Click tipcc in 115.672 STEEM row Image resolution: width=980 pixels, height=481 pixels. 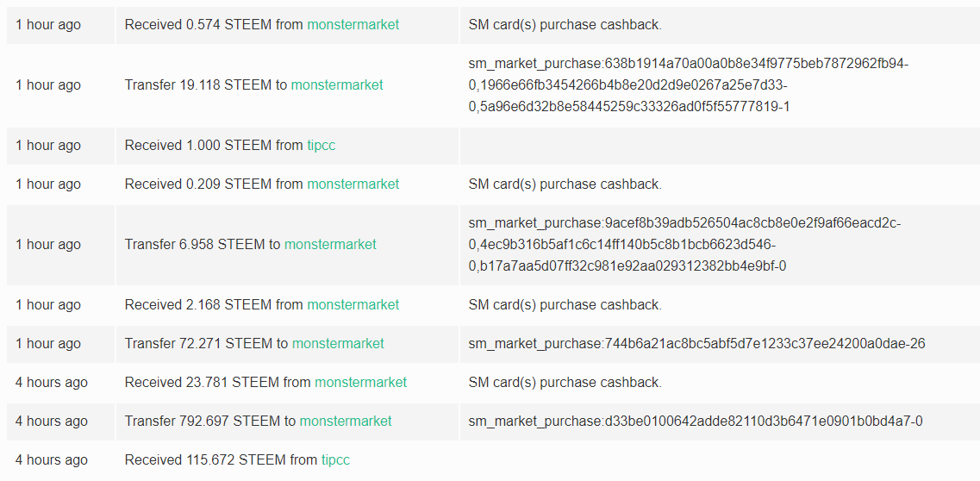335,460
